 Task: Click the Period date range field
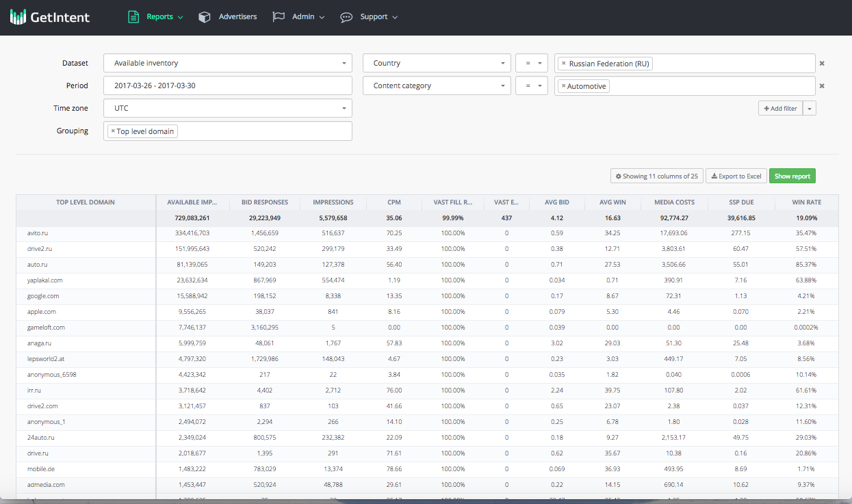click(x=227, y=86)
